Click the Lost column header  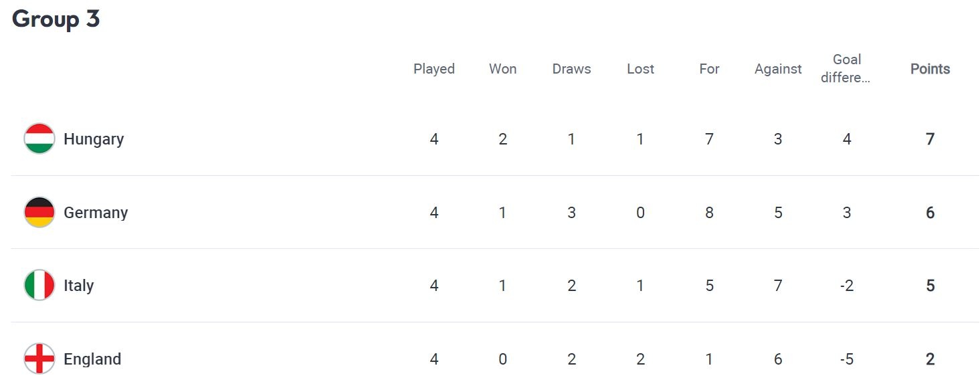point(640,69)
